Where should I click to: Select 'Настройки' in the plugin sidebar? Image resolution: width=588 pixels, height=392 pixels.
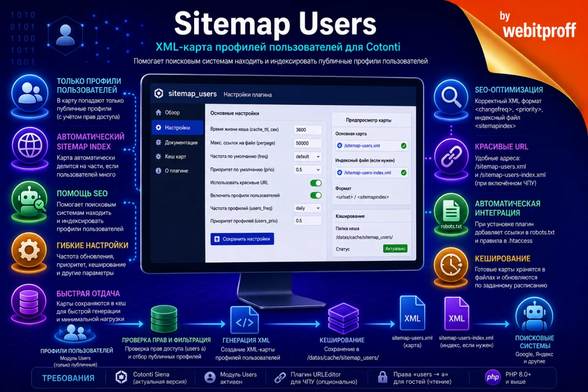click(x=177, y=127)
